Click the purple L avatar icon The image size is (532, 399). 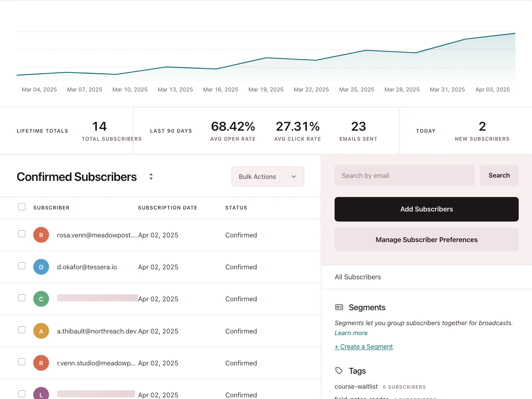point(41,393)
